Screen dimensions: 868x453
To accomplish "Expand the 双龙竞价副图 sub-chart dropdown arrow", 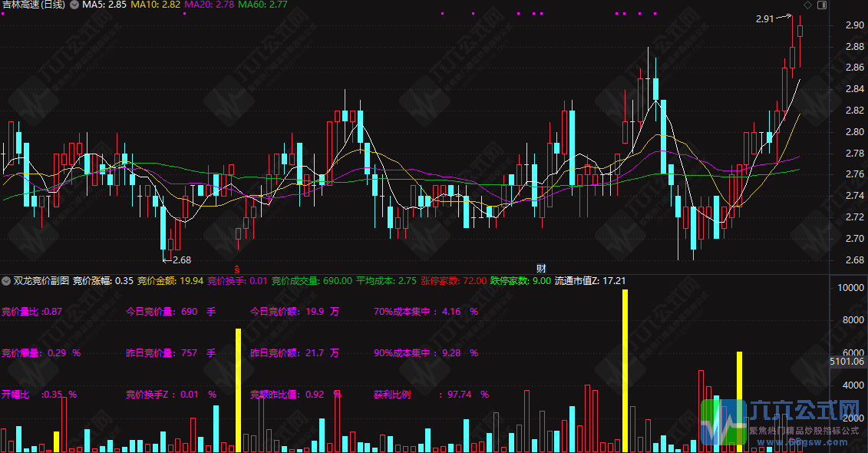I will click(7, 281).
